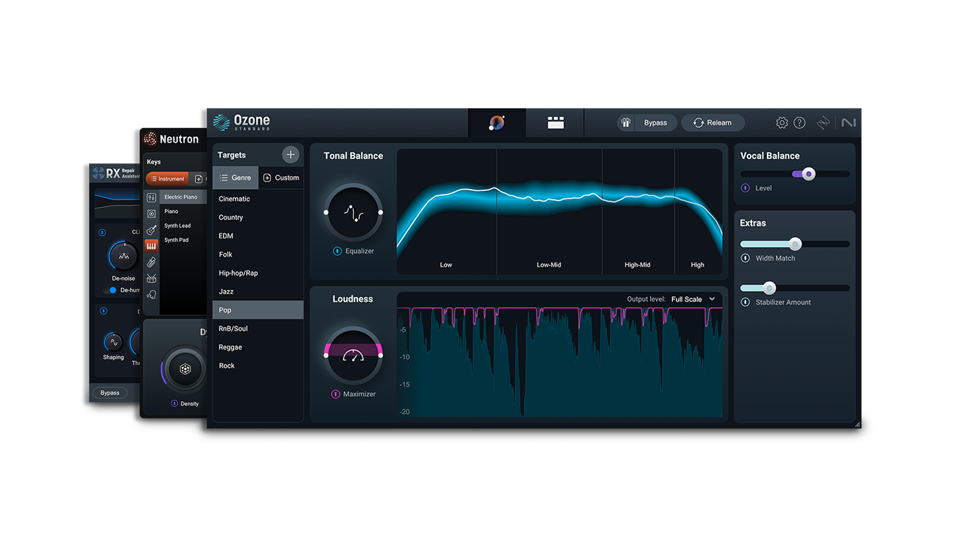Open Ozone settings gear icon
The image size is (980, 551).
[x=781, y=122]
